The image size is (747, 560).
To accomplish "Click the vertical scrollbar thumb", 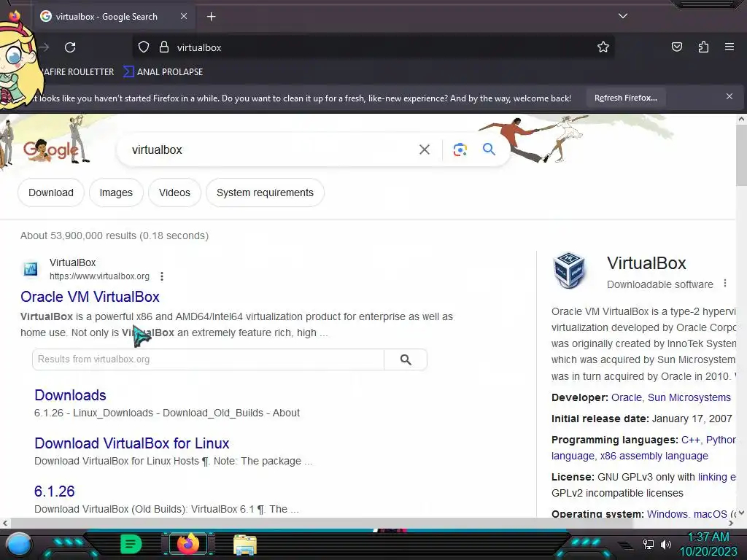I will [741, 155].
